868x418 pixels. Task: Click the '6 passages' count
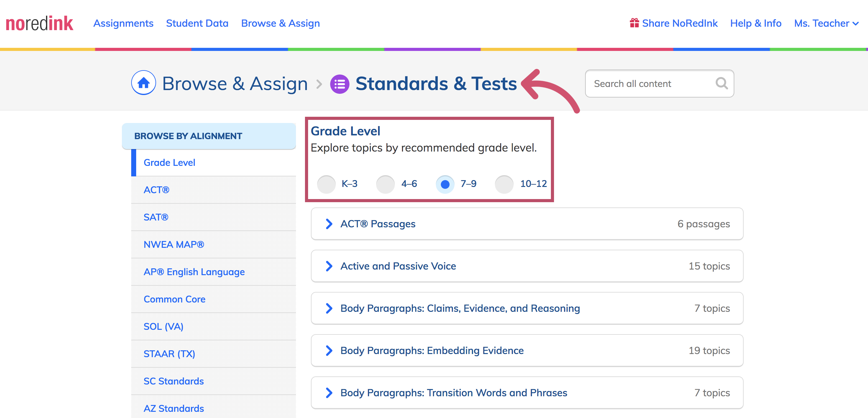click(704, 224)
